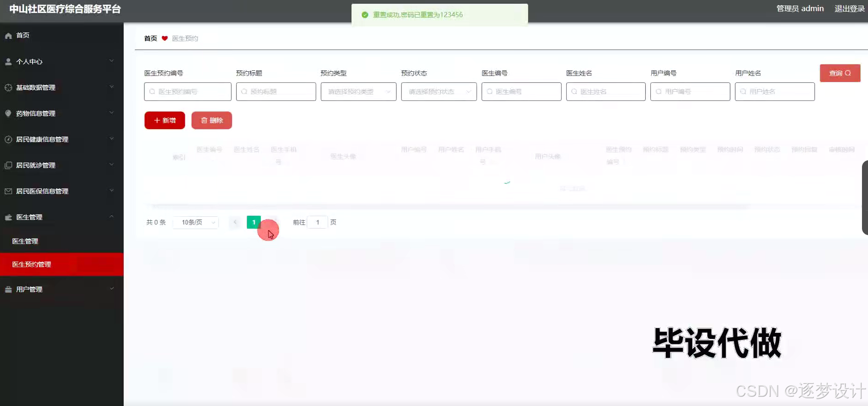
Task: Click the 基础数据管理 sidebar icon
Action: click(8, 87)
